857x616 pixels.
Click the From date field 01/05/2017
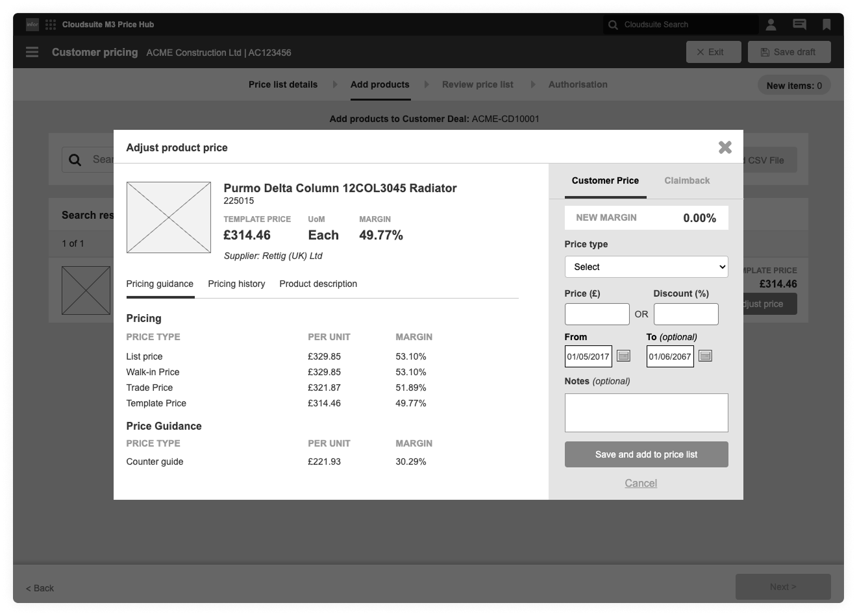[x=588, y=356]
